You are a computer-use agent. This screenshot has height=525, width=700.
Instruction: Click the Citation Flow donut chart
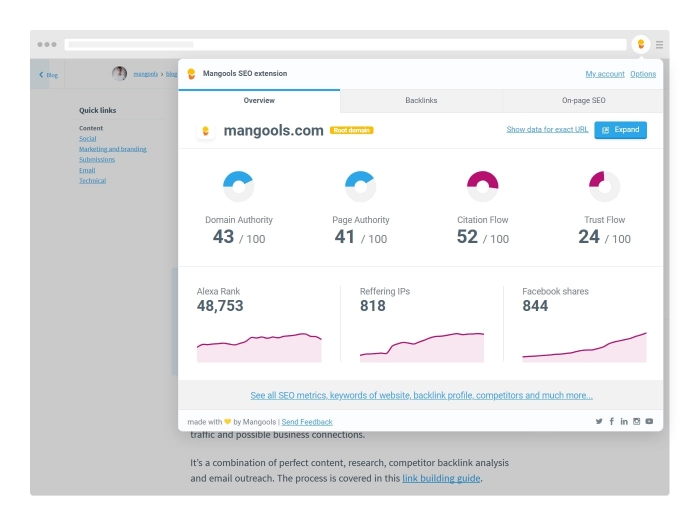(483, 187)
